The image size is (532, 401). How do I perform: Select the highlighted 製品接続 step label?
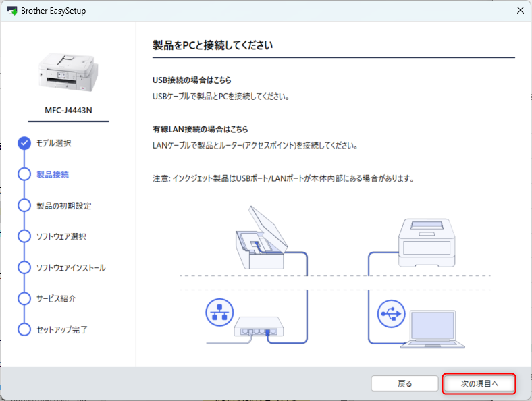53,174
